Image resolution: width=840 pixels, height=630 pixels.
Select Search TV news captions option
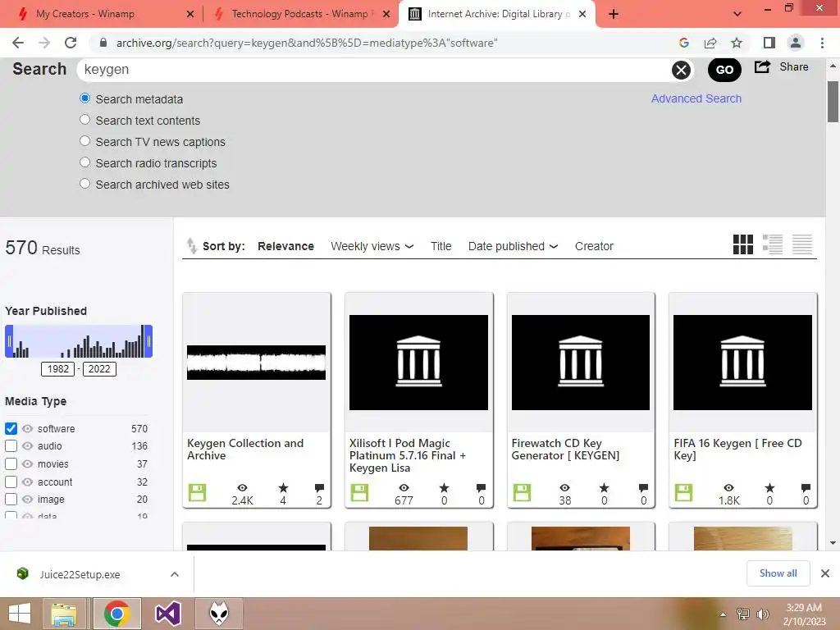[84, 141]
